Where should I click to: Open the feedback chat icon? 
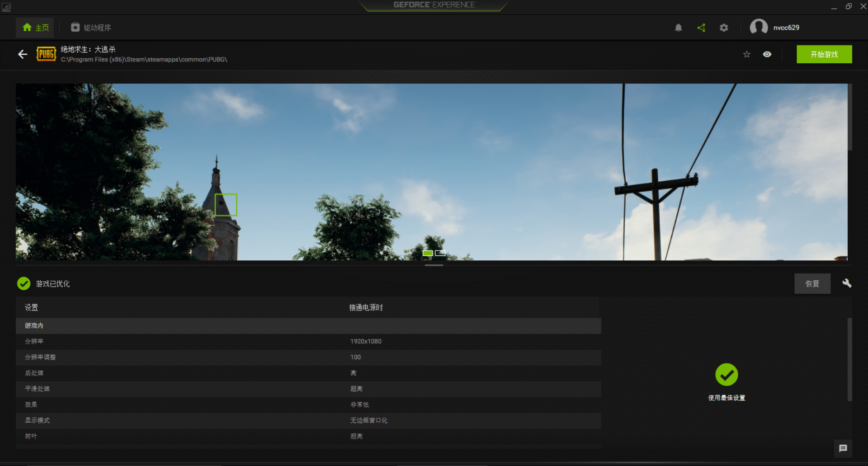pos(843,448)
